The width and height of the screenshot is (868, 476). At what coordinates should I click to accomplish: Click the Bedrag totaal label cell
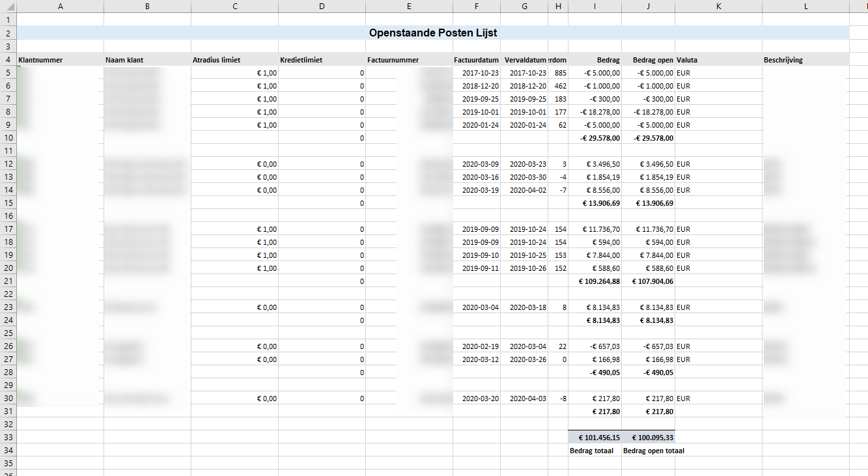point(595,450)
